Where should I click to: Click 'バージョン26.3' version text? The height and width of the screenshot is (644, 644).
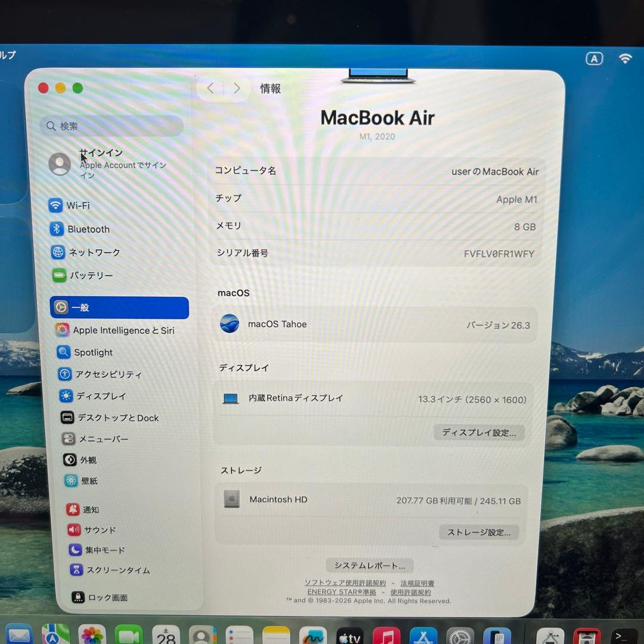pyautogui.click(x=498, y=326)
